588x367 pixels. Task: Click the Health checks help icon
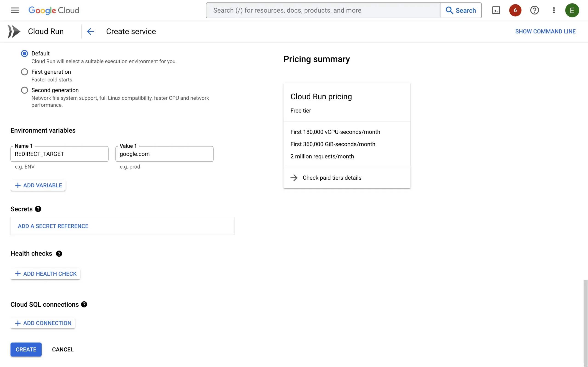[x=59, y=254]
